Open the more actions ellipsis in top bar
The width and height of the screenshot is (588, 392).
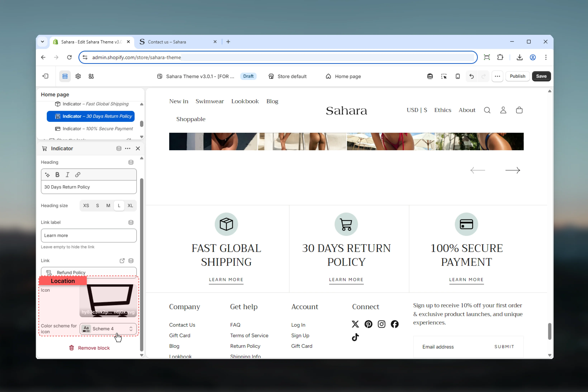tap(497, 76)
